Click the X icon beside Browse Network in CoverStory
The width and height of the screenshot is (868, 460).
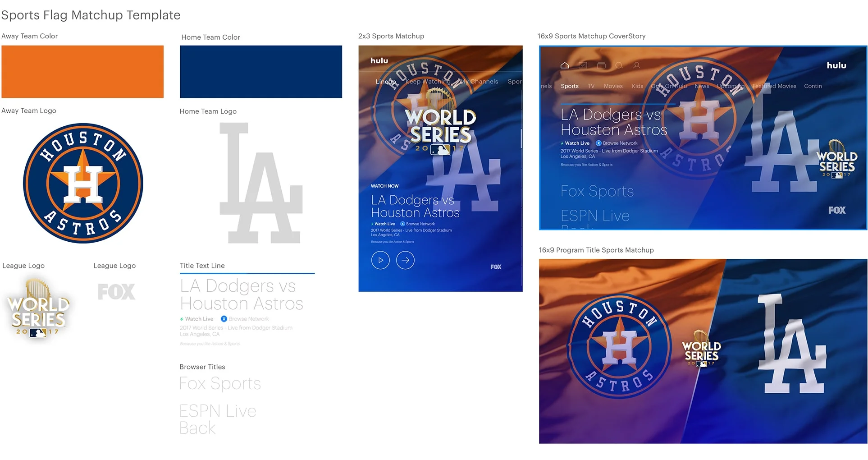pyautogui.click(x=598, y=143)
